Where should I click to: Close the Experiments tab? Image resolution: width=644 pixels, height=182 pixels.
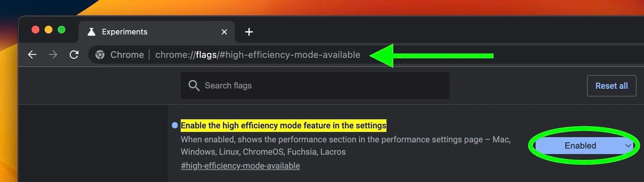pyautogui.click(x=224, y=32)
